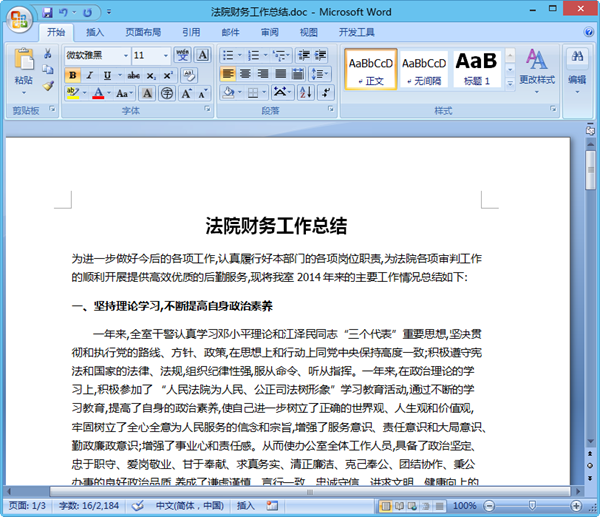The height and width of the screenshot is (517, 600).
Task: Toggle underline formatting
Action: click(107, 75)
